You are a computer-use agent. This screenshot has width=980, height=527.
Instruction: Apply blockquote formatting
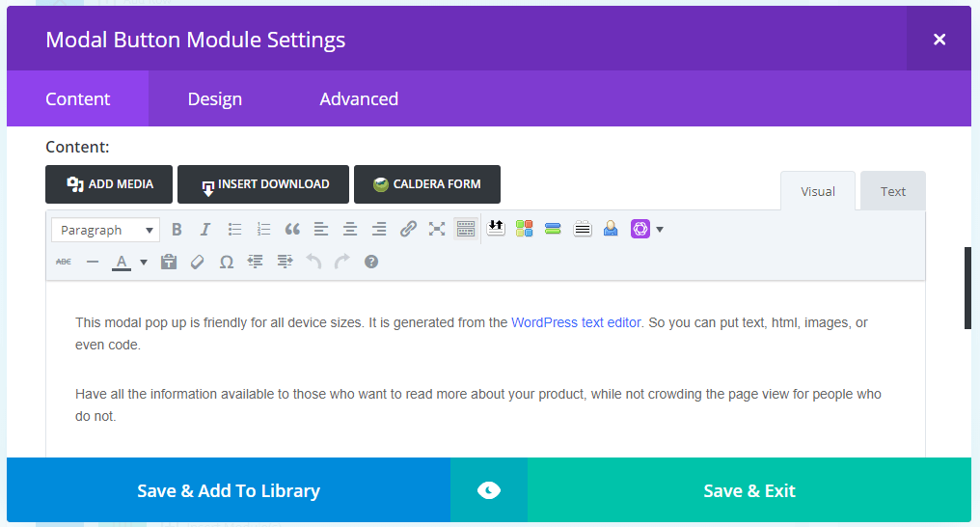click(x=292, y=230)
